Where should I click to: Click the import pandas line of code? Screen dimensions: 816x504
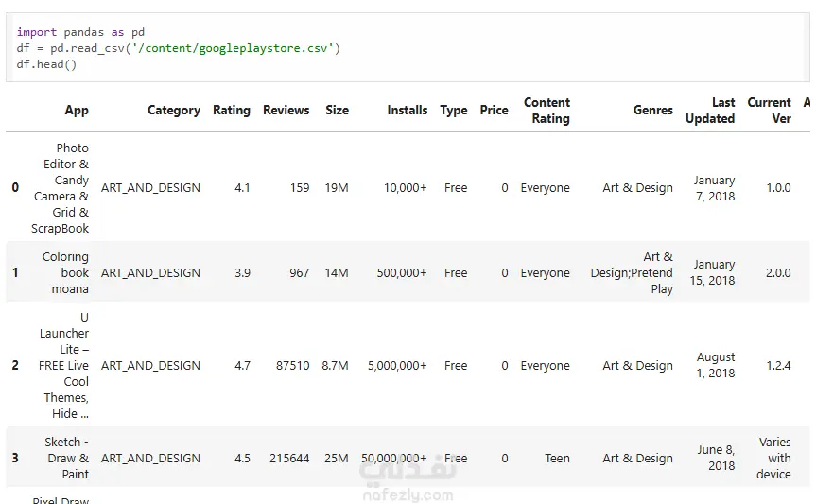tap(80, 32)
